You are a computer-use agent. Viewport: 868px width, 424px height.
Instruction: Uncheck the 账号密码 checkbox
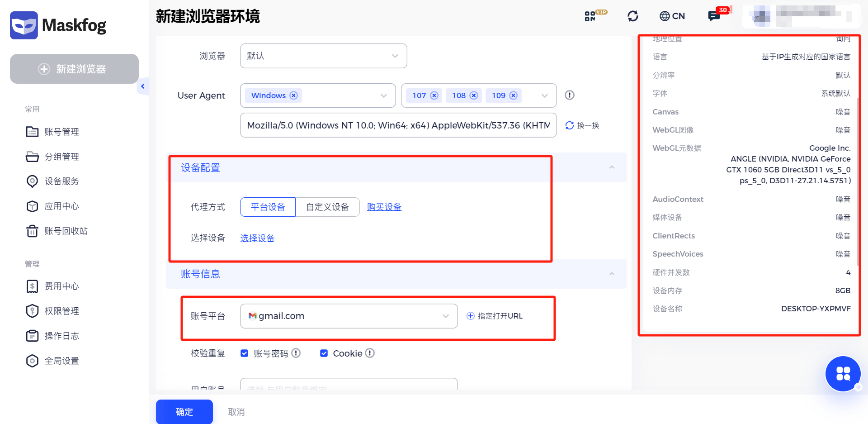click(245, 353)
